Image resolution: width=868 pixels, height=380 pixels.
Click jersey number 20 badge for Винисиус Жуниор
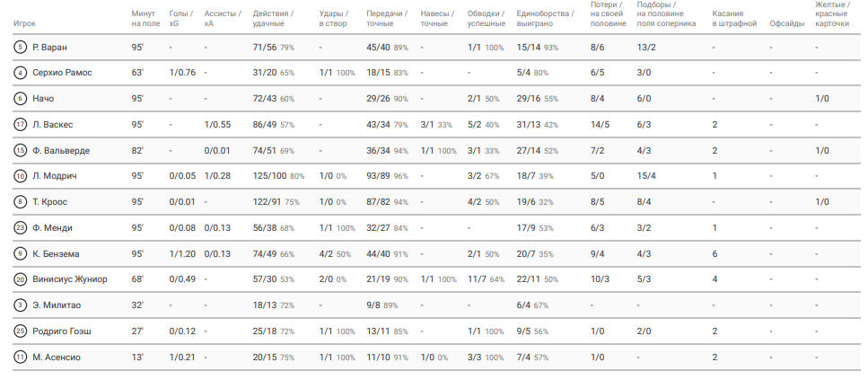click(20, 279)
